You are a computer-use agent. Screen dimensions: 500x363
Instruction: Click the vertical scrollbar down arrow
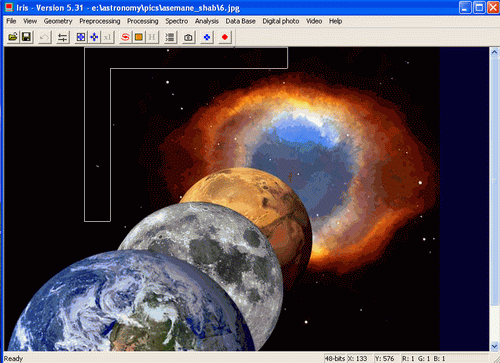coord(494,346)
